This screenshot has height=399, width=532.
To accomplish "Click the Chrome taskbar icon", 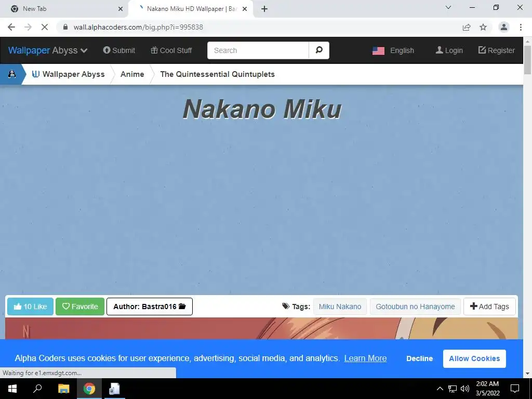I will [x=89, y=389].
